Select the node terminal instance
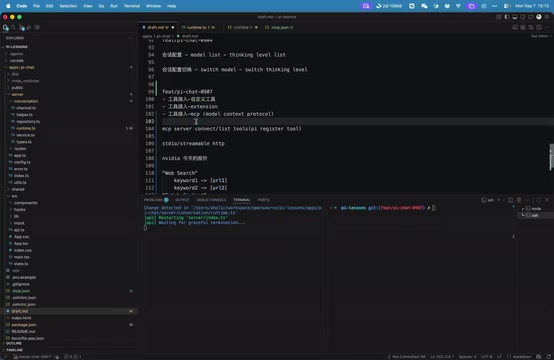Image resolution: width=554 pixels, height=360 pixels. click(x=535, y=208)
